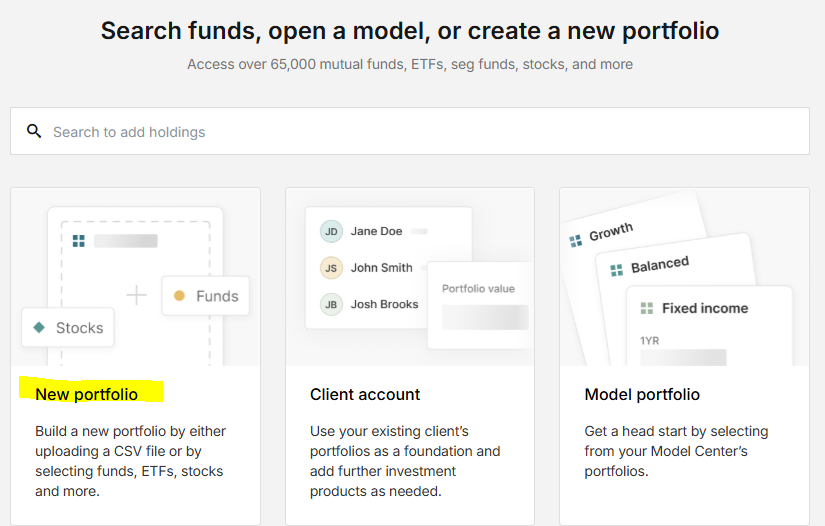This screenshot has height=526, width=825.
Task: Click the Portfolio value panel
Action: point(481,305)
